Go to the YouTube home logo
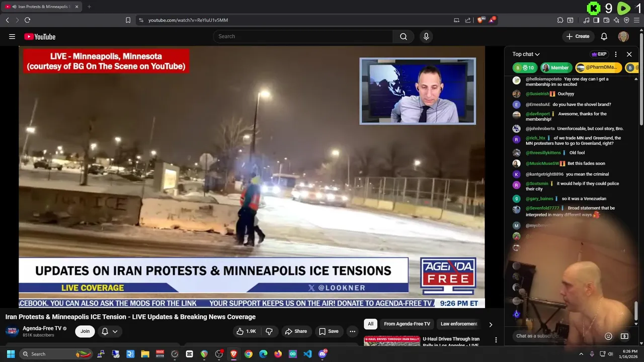The image size is (644, 362). tap(40, 37)
